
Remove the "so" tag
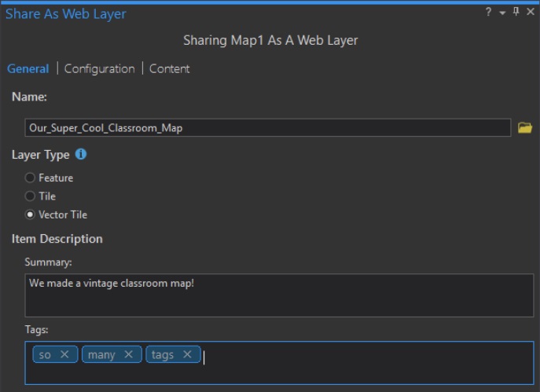[64, 355]
